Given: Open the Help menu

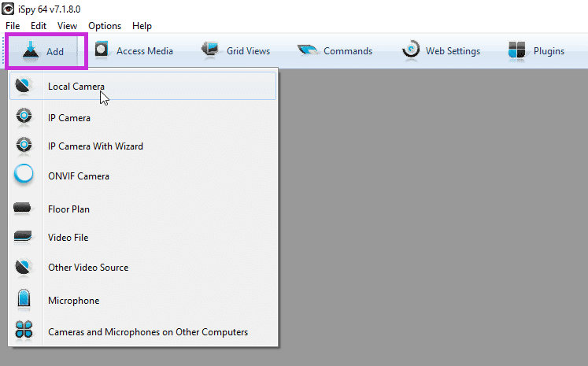Looking at the screenshot, I should point(142,26).
